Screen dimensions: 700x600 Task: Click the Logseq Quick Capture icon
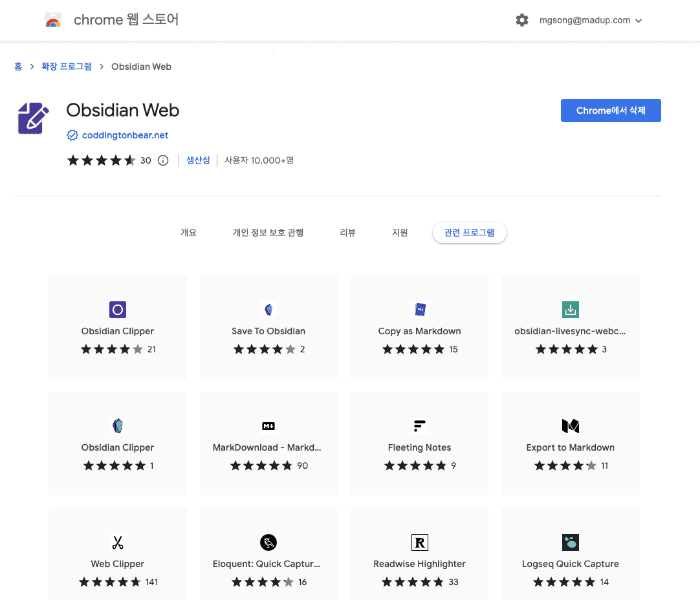tap(571, 542)
